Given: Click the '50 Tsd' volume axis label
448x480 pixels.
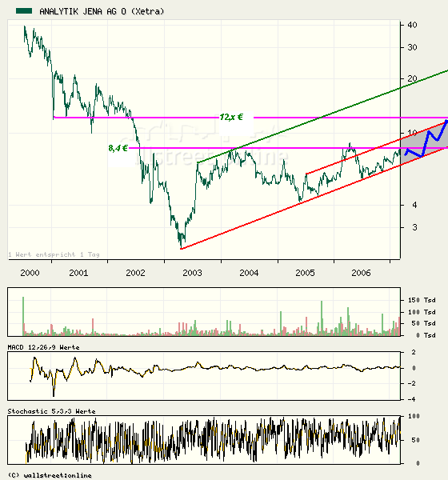Looking at the screenshot, I should click(424, 323).
